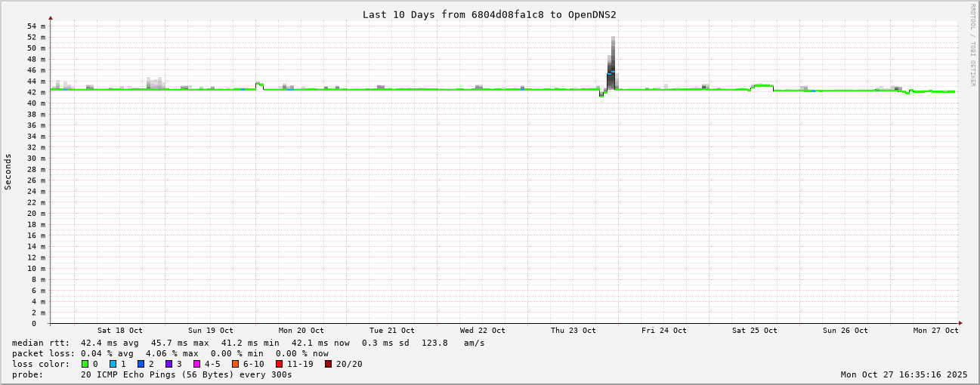The width and height of the screenshot is (980, 385).
Task: Click the light blue loss swatch for 1
Action: (113, 364)
